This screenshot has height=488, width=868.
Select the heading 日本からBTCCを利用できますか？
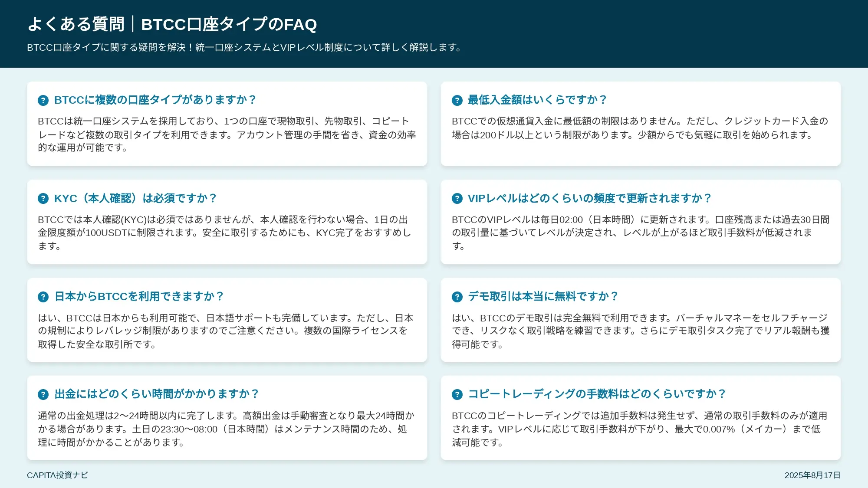(139, 296)
